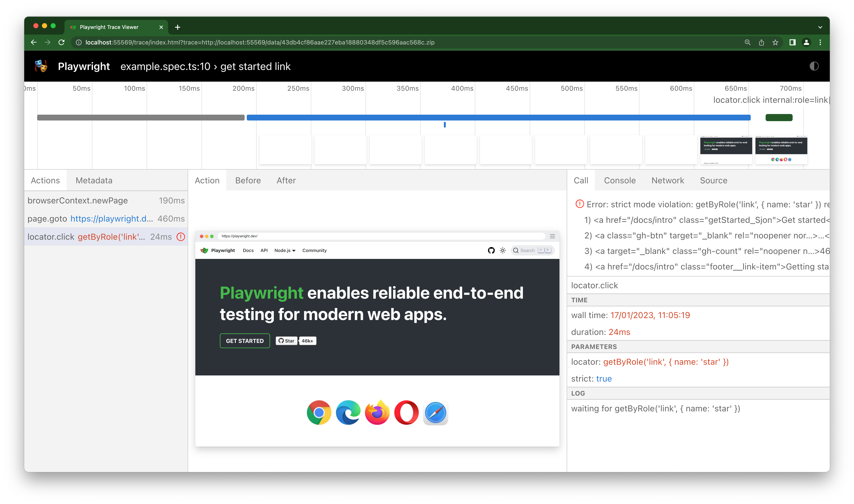Select the After snapshot tab
The image size is (854, 504).
pyautogui.click(x=286, y=180)
